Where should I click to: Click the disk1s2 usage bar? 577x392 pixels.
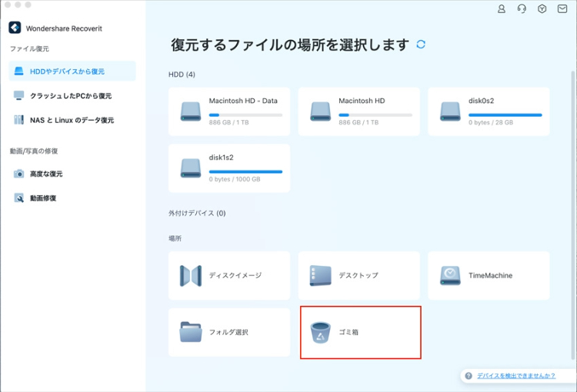[245, 171]
